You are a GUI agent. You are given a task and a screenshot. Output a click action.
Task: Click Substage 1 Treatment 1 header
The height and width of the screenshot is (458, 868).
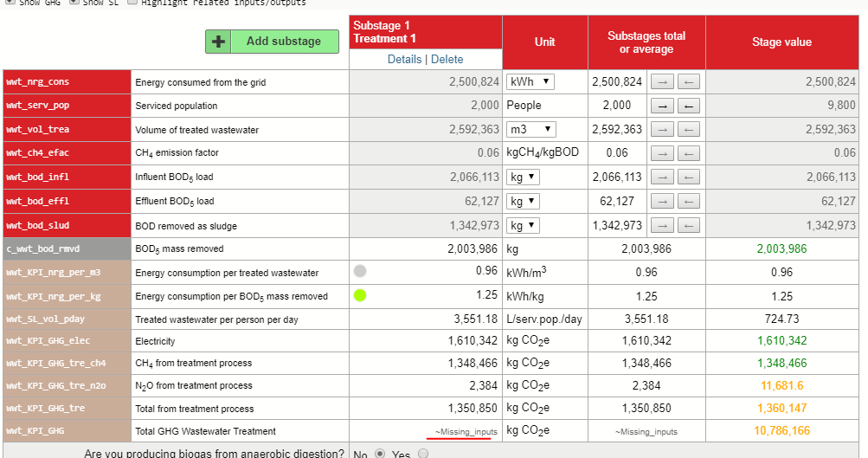(x=425, y=32)
